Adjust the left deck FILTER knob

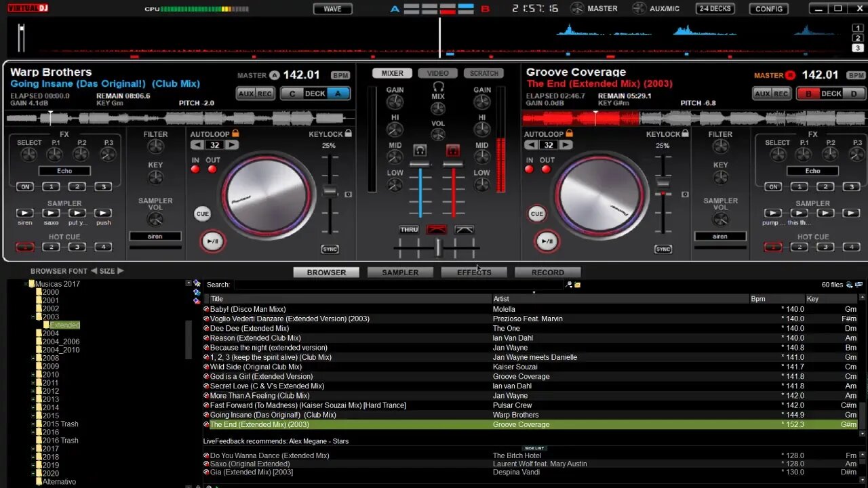point(155,147)
